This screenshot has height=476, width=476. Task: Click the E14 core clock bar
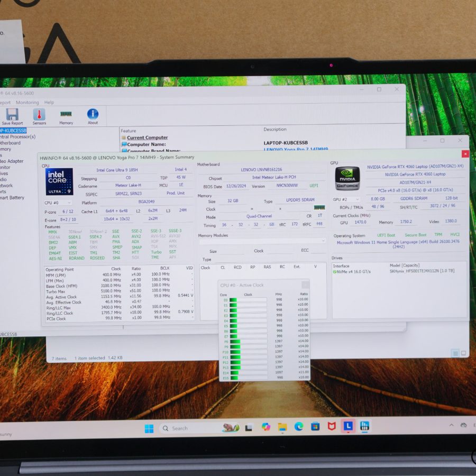[x=249, y=372]
